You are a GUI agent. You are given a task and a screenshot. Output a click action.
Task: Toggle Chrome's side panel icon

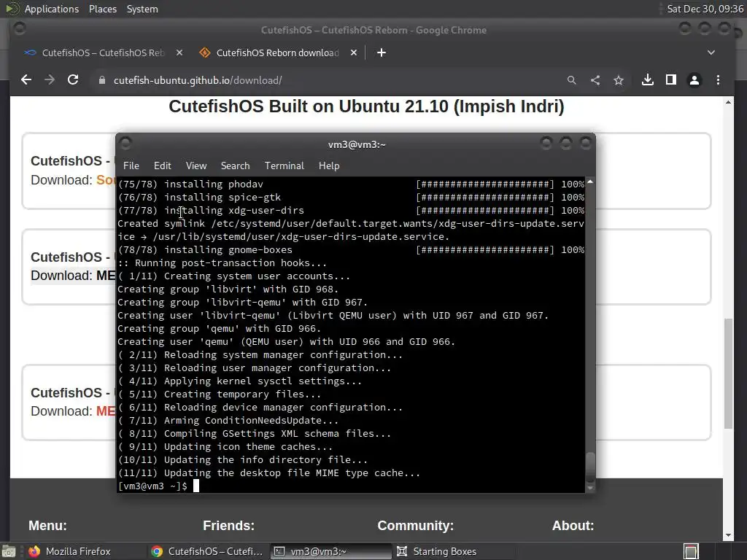click(x=671, y=80)
